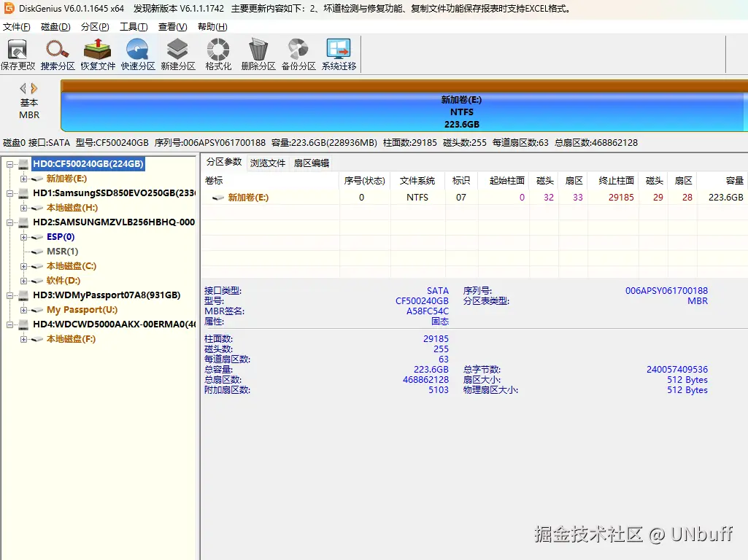748x560 pixels.
Task: Click the disk icon beside HD1:SamsungSSD850EVO
Action: coord(23,193)
